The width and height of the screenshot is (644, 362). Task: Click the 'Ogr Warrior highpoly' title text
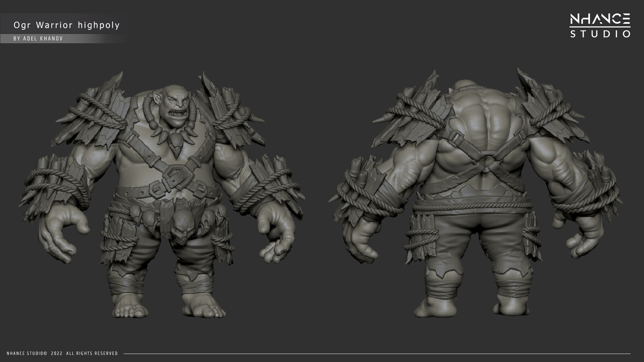[66, 25]
